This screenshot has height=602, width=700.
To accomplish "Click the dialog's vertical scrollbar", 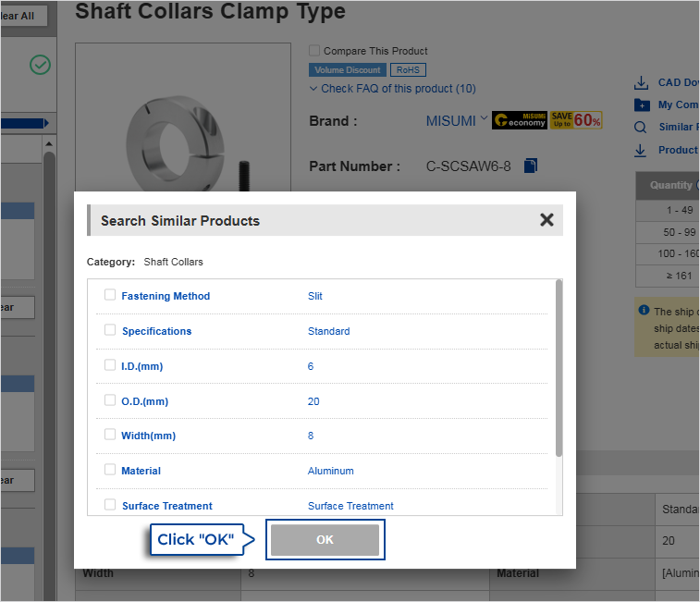I will coord(559,370).
